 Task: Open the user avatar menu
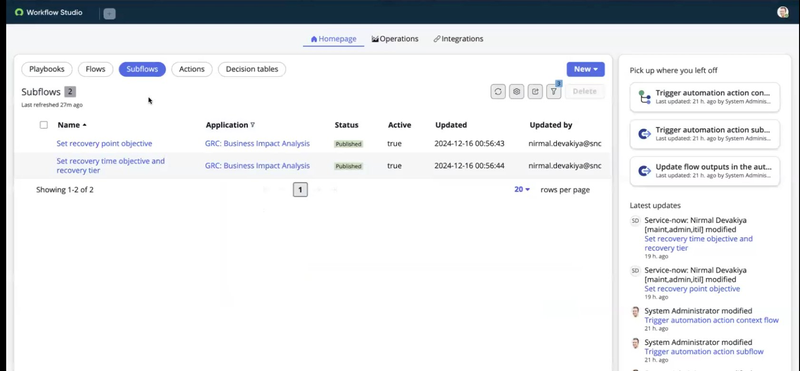783,12
